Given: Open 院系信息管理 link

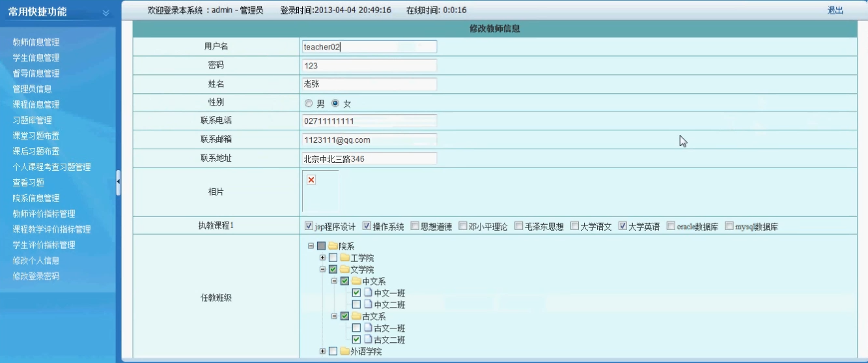Looking at the screenshot, I should pos(36,199).
